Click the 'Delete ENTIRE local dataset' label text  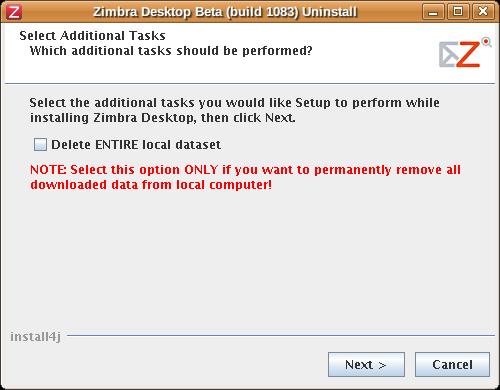point(136,145)
